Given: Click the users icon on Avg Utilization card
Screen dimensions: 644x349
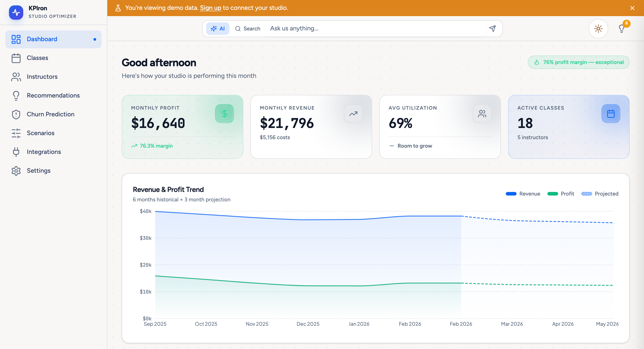Looking at the screenshot, I should [482, 114].
